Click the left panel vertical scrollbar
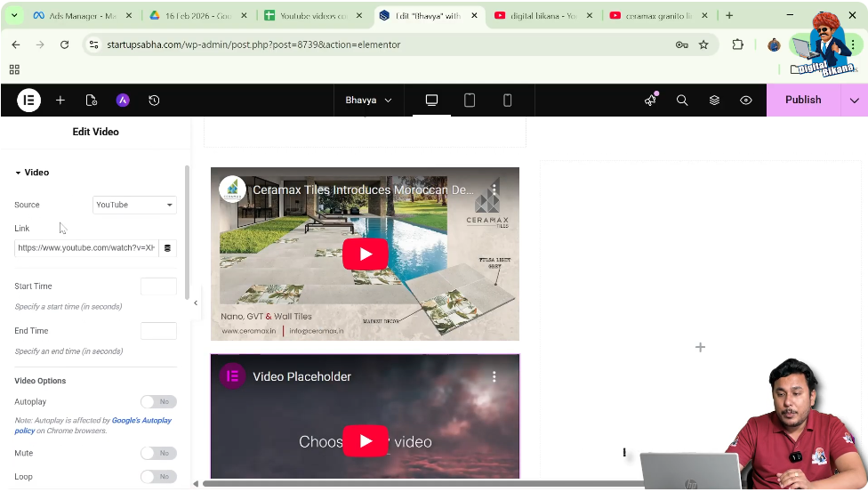This screenshot has width=868, height=492. pos(187,233)
